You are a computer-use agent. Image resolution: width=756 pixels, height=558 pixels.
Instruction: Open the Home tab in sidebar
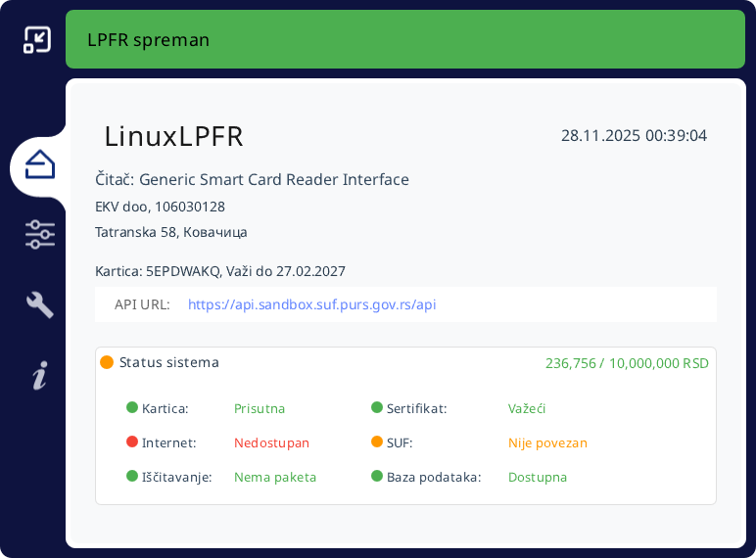[x=40, y=164]
